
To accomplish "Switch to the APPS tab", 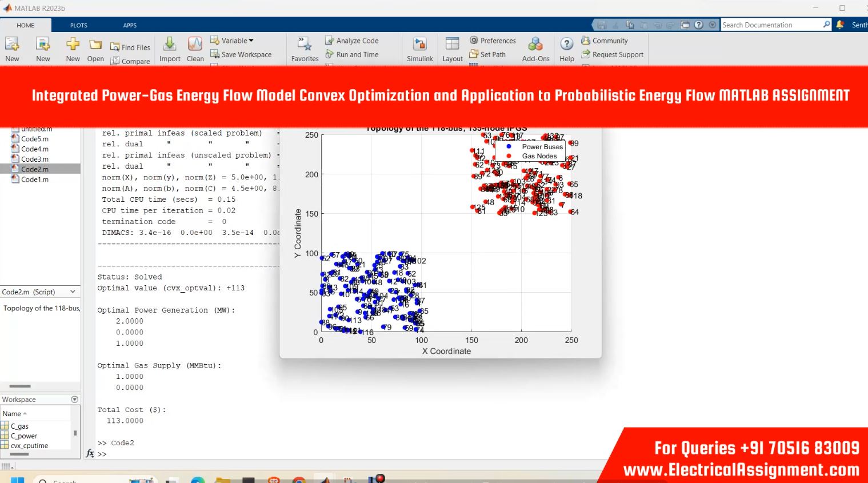I will click(130, 25).
